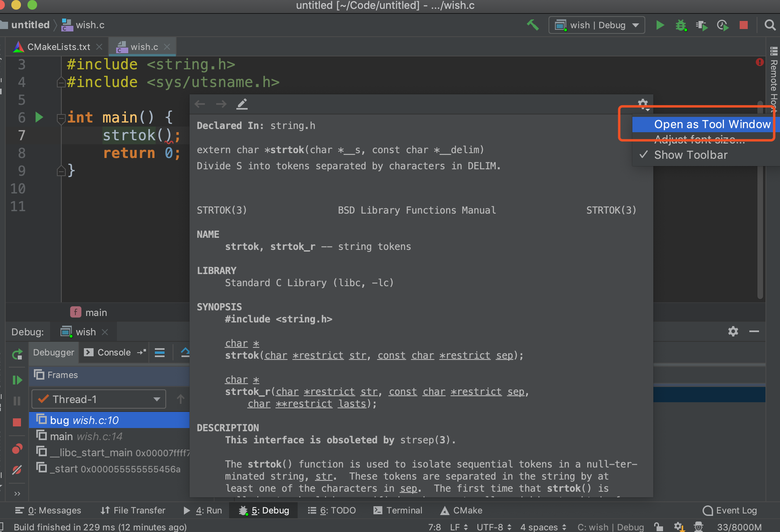
Task: Click the Search (magnifier) icon top-right
Action: [770, 24]
